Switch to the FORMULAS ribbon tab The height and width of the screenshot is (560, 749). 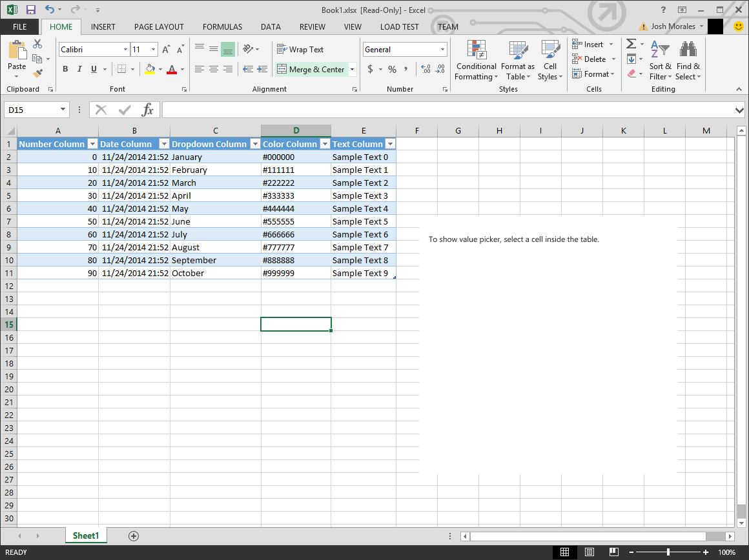point(222,27)
